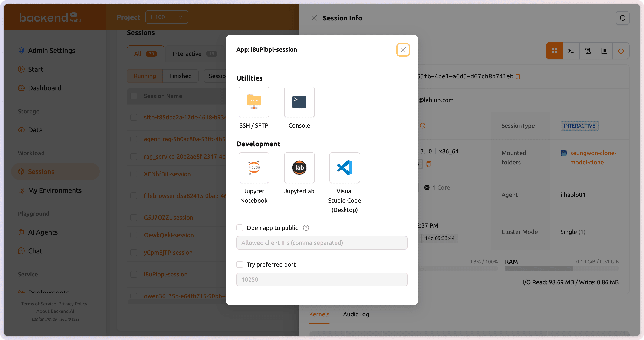
Task: Expand the H100 project dropdown
Action: (167, 17)
